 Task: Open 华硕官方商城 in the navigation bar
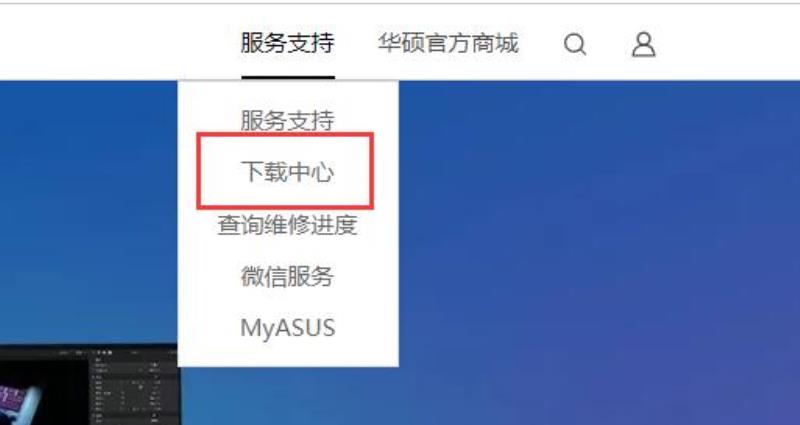[448, 43]
